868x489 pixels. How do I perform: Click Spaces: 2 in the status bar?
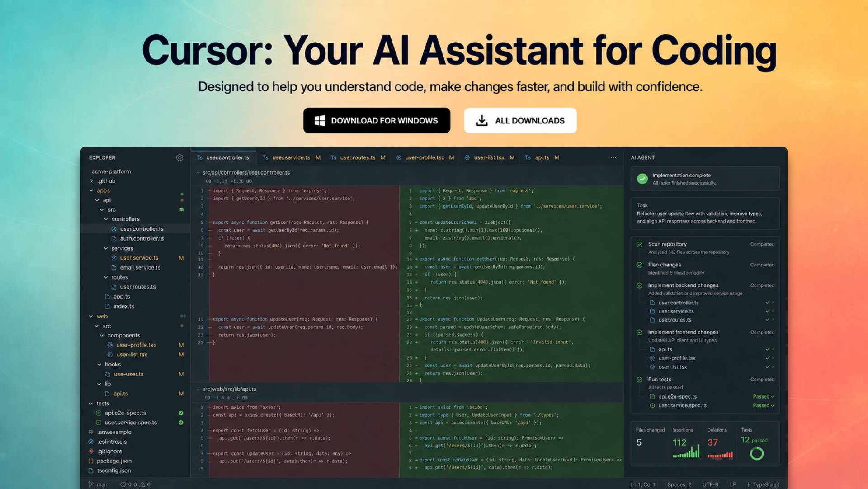tap(679, 484)
